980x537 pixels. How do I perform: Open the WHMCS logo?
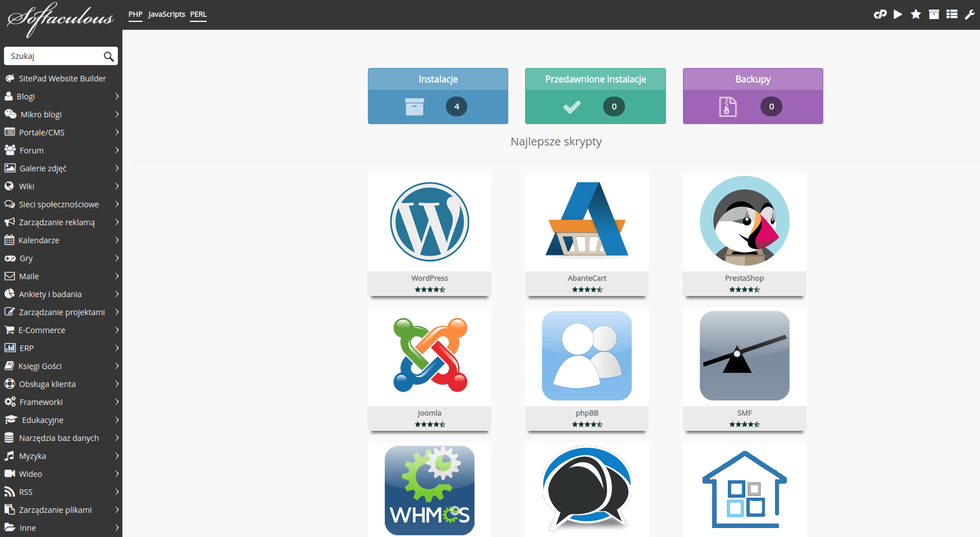(430, 490)
